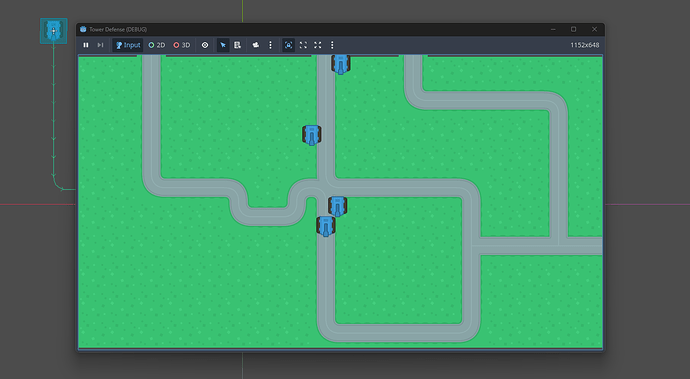Choose the list select tool icon
The height and width of the screenshot is (379, 690).
pyautogui.click(x=238, y=45)
